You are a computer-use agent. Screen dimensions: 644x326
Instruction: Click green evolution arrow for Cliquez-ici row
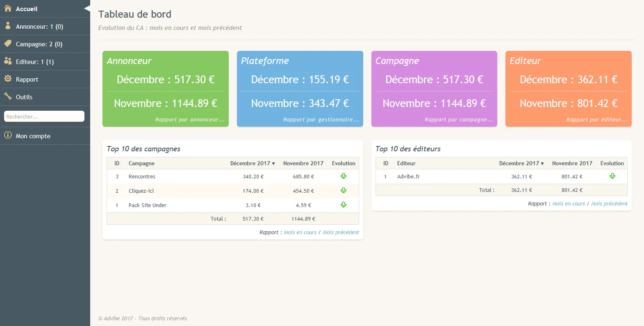point(344,190)
